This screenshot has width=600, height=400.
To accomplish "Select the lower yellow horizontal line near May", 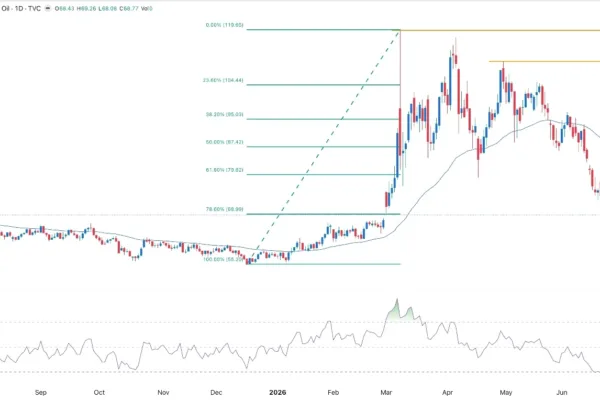I will click(544, 61).
